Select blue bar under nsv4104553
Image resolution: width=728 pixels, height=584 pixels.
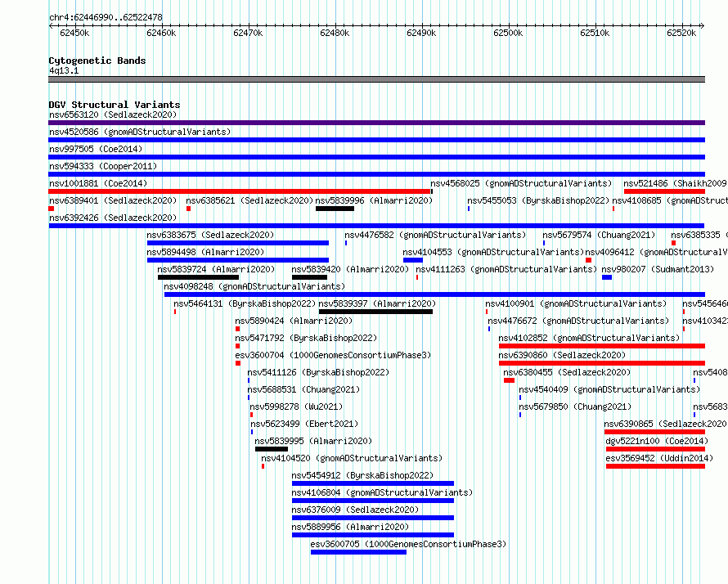pyautogui.click(x=413, y=260)
